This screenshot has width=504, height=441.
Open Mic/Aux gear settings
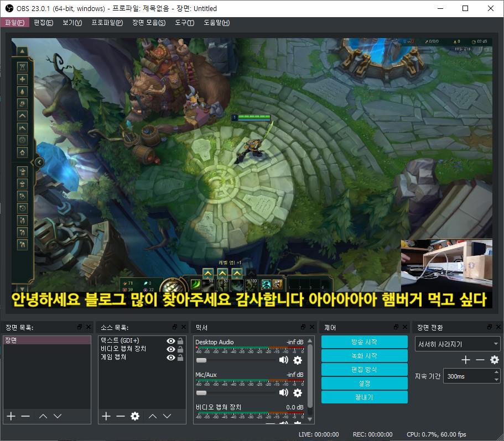tap(298, 393)
